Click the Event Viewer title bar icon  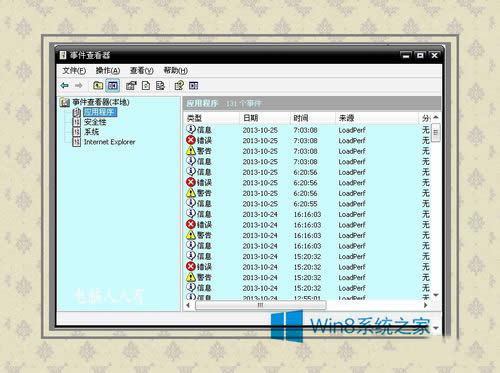click(63, 55)
